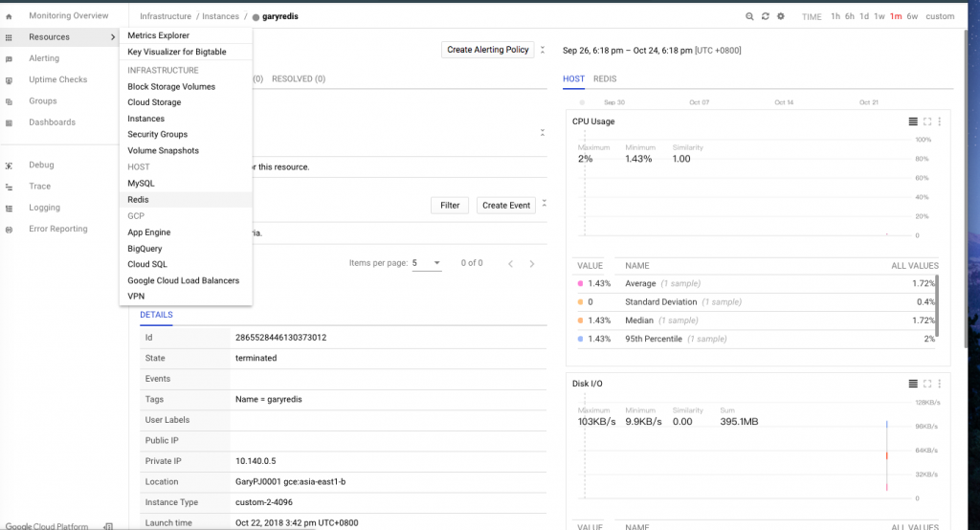Expand the Resources submenu arrow
Viewport: 980px width, 530px height.
pyautogui.click(x=113, y=37)
